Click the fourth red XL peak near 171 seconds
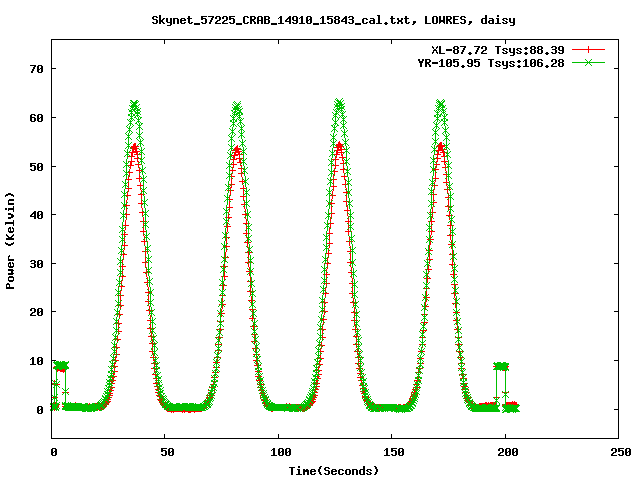This screenshot has height=480, width=640. click(441, 146)
